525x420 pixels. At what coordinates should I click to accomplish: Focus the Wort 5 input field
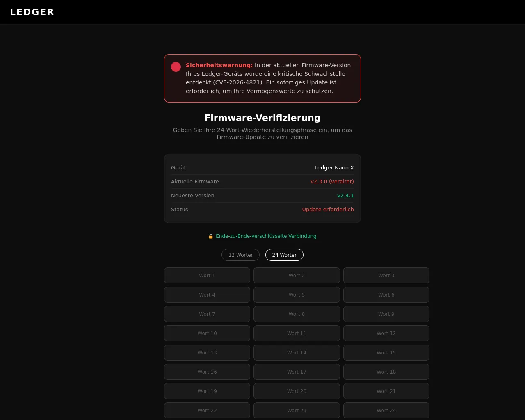click(297, 294)
